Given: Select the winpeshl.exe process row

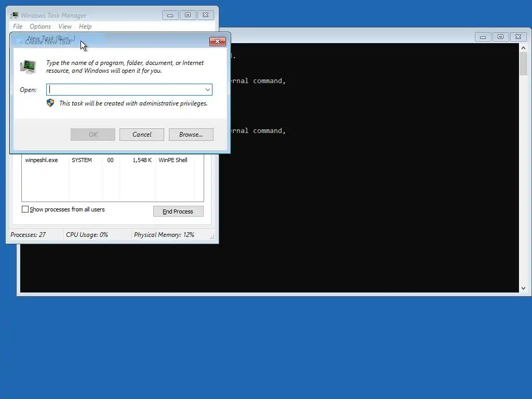Looking at the screenshot, I should click(113, 160).
